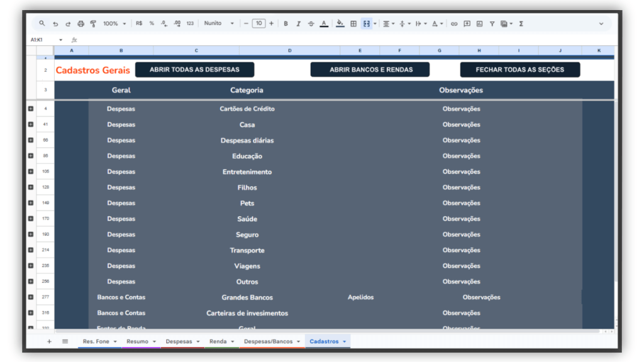644x362 pixels.
Task: Select the paint format tool
Action: (x=93, y=24)
